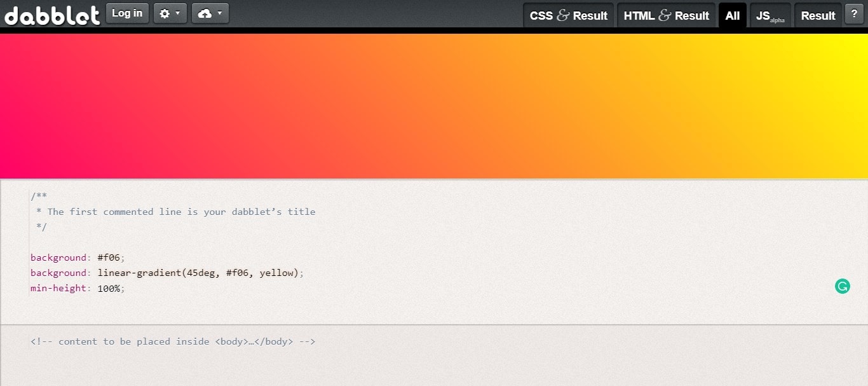Switch to HTML & Result view
This screenshot has width=868, height=386.
click(x=666, y=15)
